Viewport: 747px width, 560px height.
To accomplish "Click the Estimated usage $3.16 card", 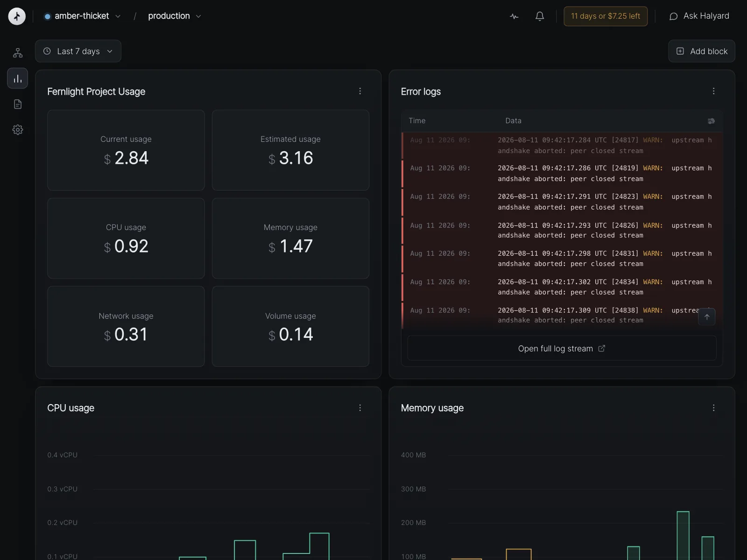I will pos(290,150).
